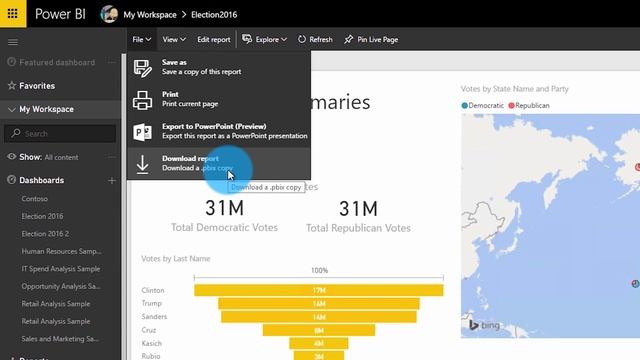Select Clinton funnel bar
640x360 pixels.
pyautogui.click(x=319, y=290)
